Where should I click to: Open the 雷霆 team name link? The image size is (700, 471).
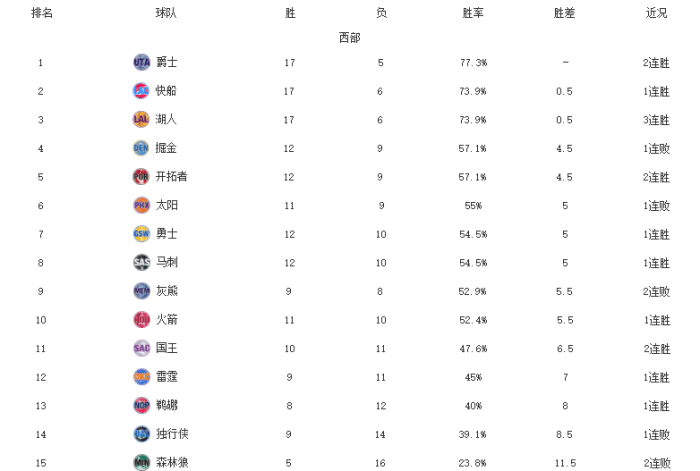[167, 377]
